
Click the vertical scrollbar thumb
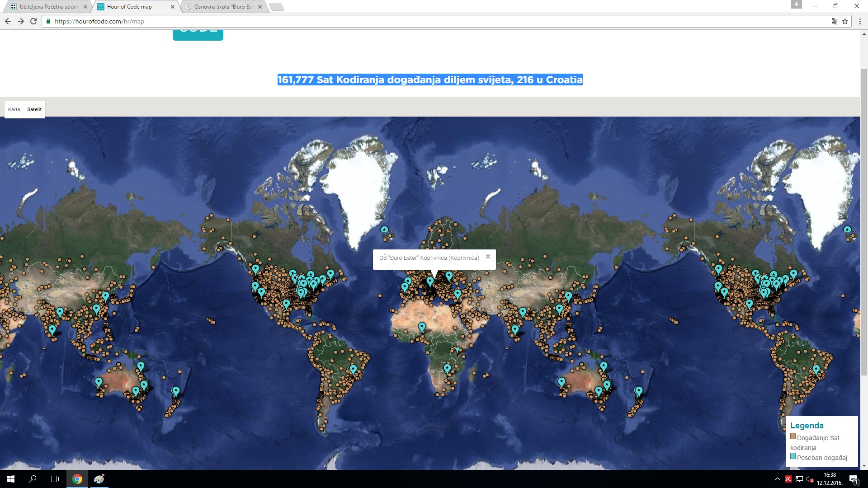(x=864, y=221)
